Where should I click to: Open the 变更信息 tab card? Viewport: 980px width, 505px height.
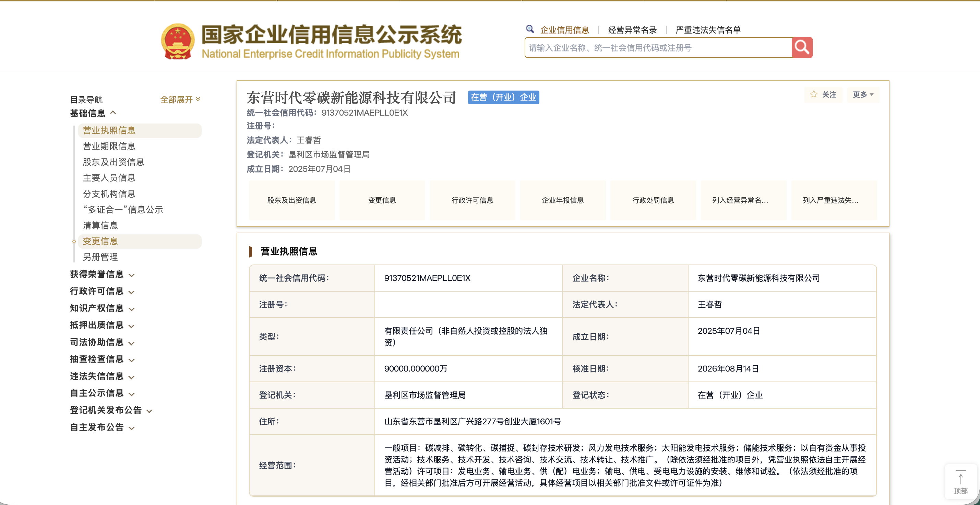coord(382,200)
